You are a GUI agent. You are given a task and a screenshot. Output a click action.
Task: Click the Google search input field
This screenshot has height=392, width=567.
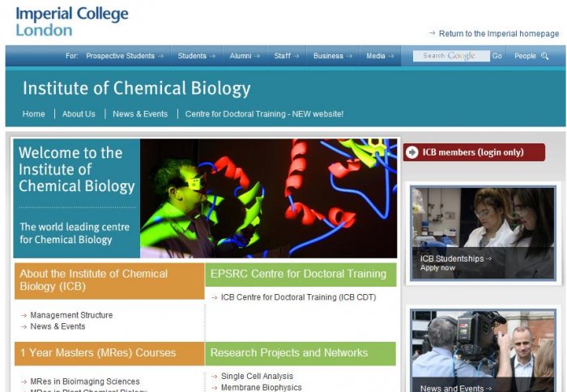pos(450,56)
